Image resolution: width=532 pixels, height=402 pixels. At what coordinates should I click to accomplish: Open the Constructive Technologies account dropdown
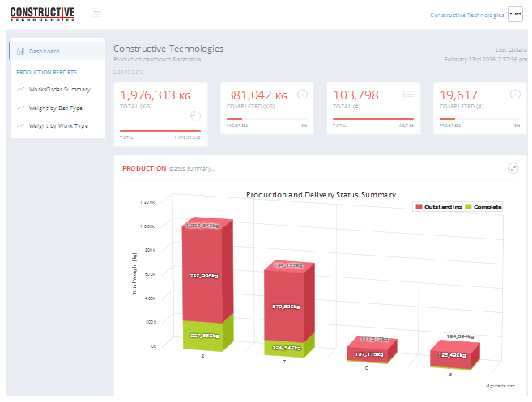tap(466, 15)
